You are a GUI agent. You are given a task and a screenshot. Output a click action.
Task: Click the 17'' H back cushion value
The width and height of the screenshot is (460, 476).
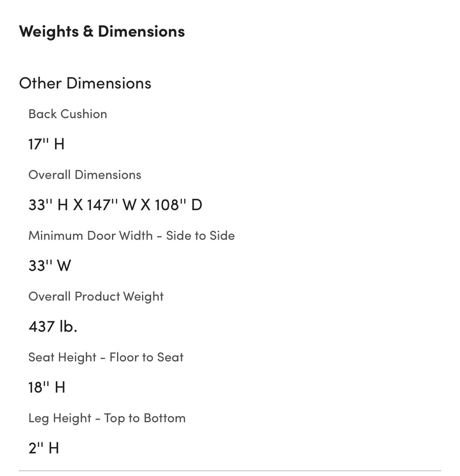click(46, 144)
